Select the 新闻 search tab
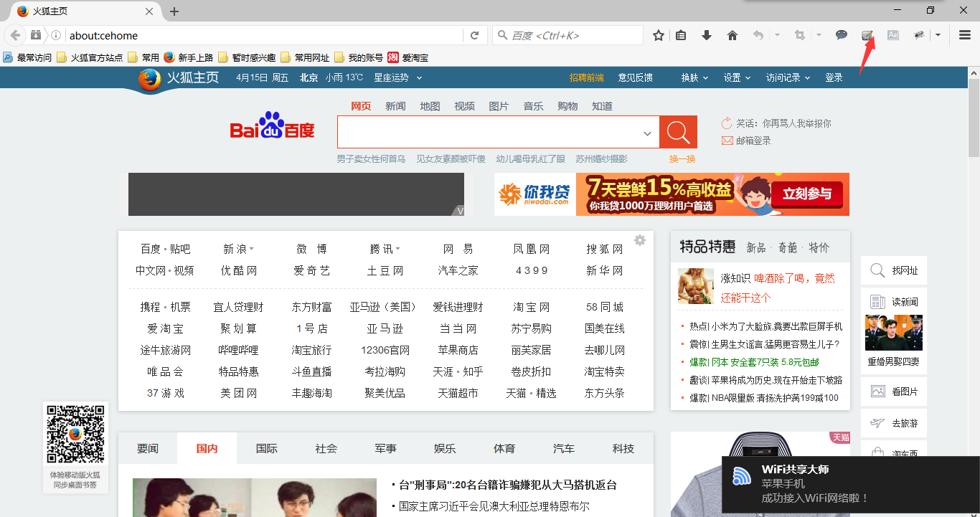Viewport: 980px width, 517px height. pyautogui.click(x=395, y=106)
